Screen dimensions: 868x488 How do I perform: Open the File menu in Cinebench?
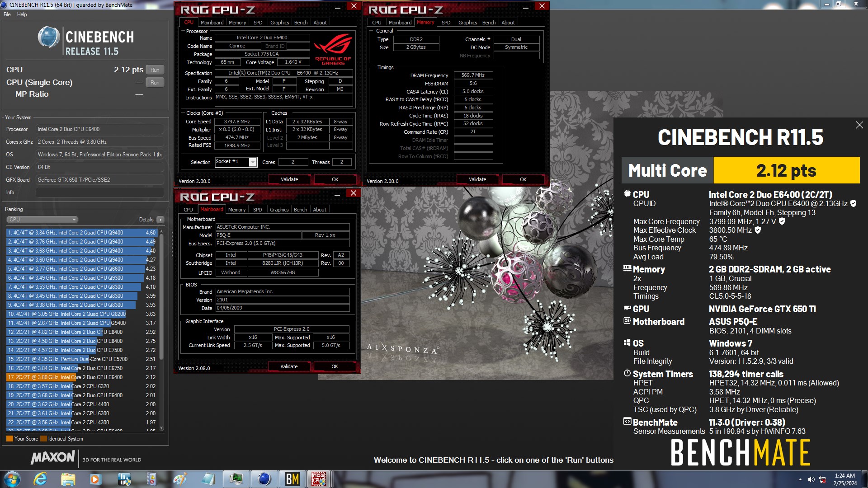click(x=7, y=14)
